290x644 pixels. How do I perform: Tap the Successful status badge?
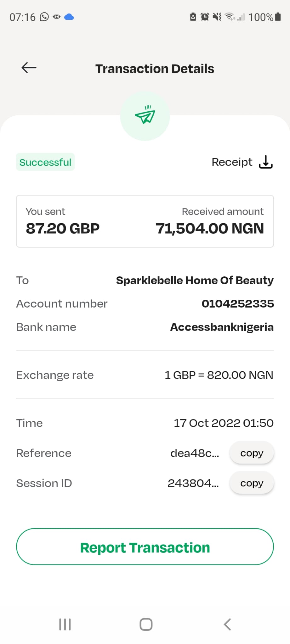pyautogui.click(x=45, y=162)
